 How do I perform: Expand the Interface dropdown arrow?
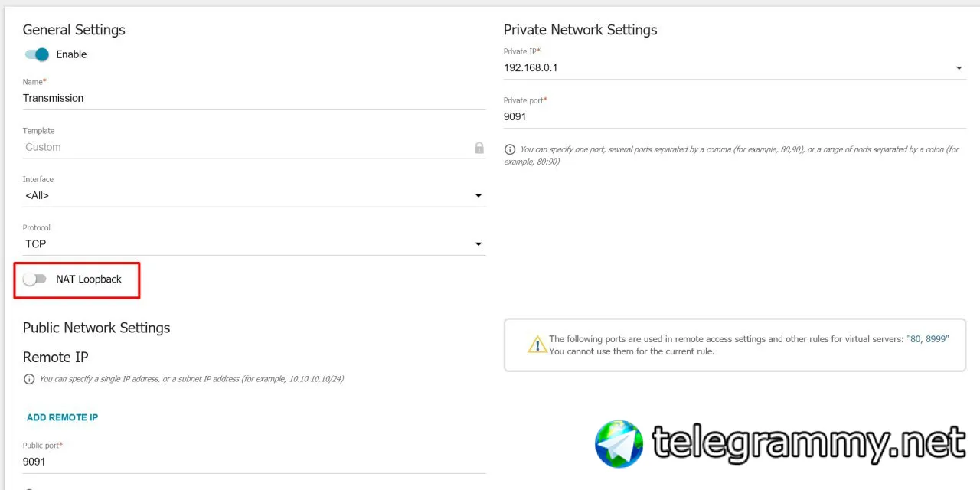(479, 196)
